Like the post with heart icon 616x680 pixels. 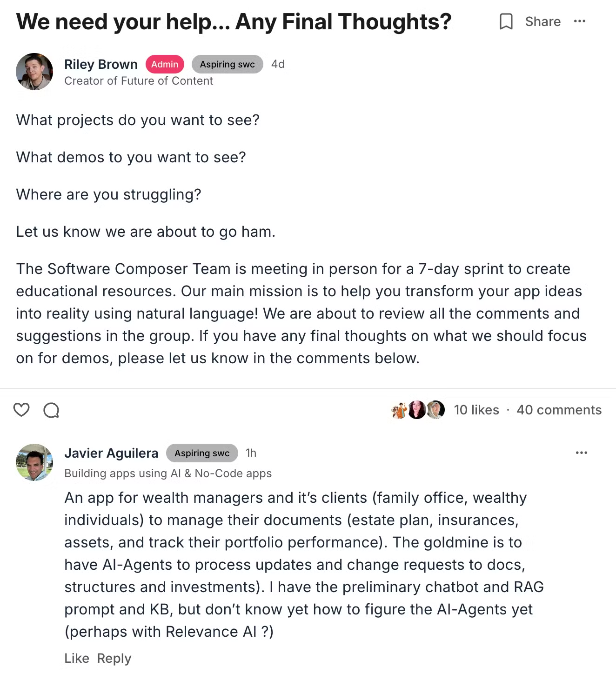point(21,410)
